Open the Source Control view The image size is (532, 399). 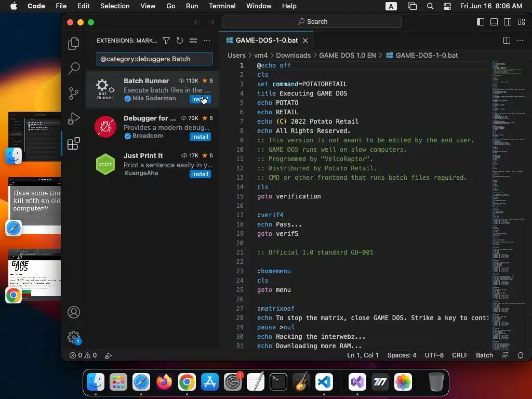pyautogui.click(x=74, y=94)
